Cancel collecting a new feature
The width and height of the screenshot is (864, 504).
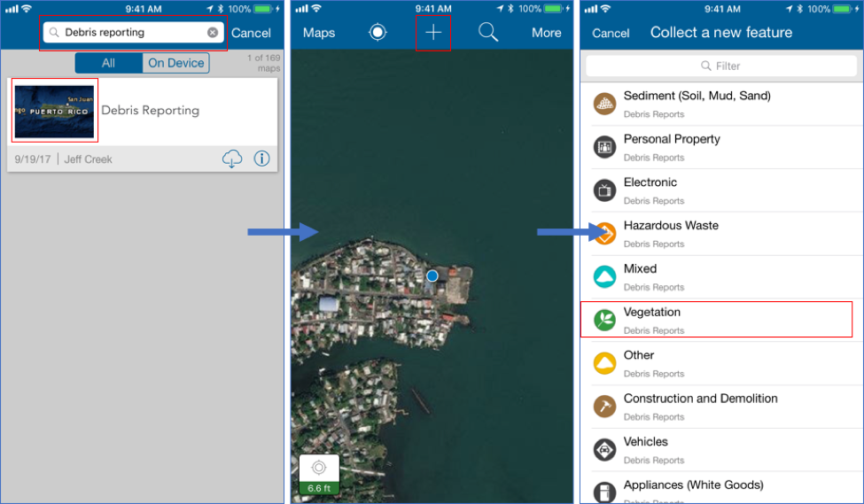coord(611,33)
